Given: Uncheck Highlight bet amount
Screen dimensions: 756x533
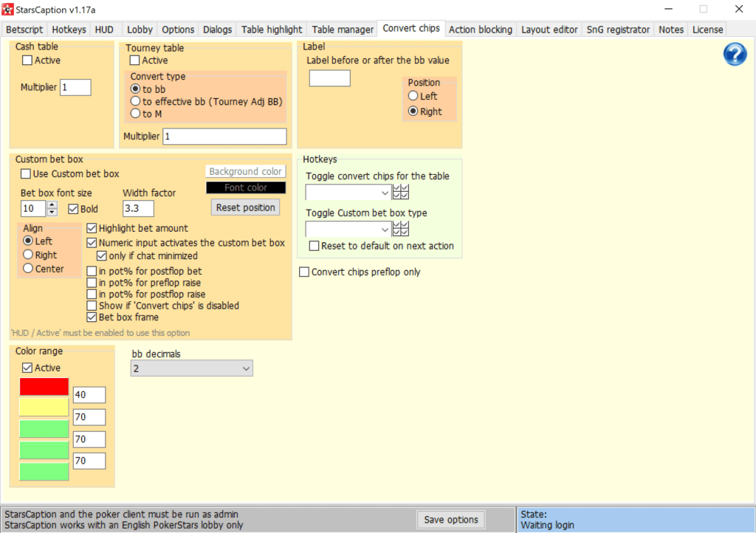Looking at the screenshot, I should pyautogui.click(x=92, y=228).
